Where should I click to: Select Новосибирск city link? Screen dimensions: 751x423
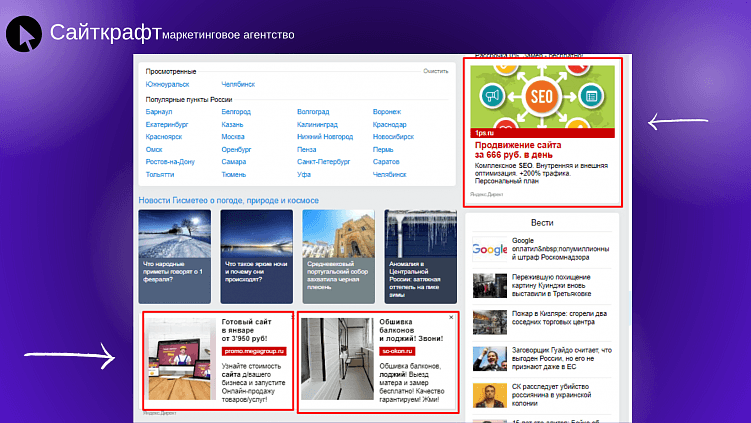point(393,137)
